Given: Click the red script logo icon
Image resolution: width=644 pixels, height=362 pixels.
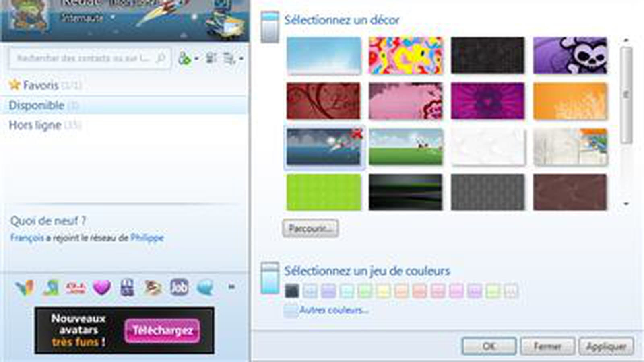Looking at the screenshot, I should tap(76, 288).
